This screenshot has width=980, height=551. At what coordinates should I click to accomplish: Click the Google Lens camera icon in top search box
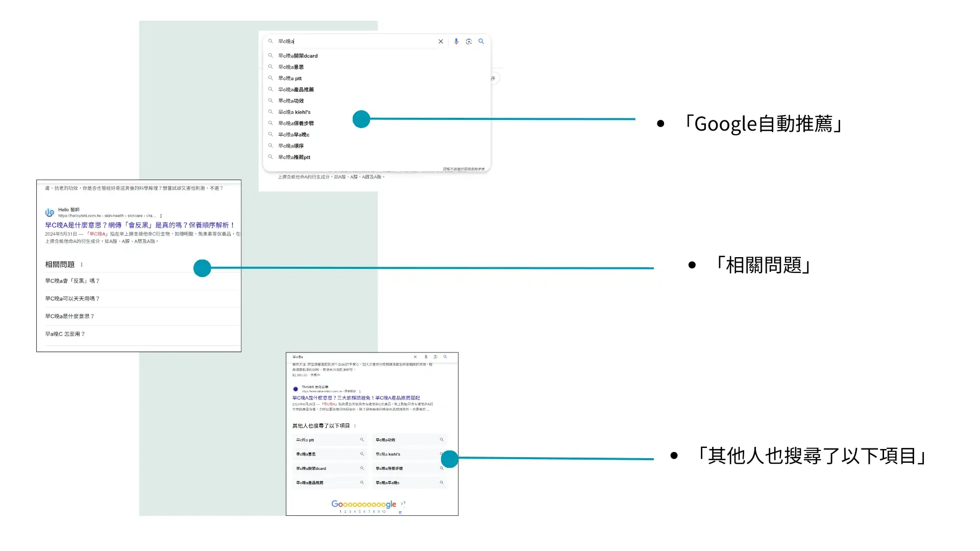469,41
